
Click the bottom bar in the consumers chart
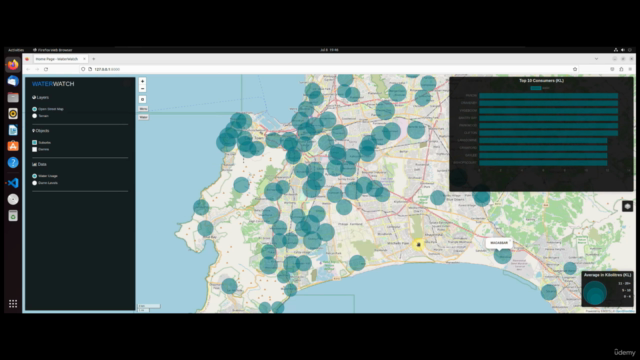point(543,163)
